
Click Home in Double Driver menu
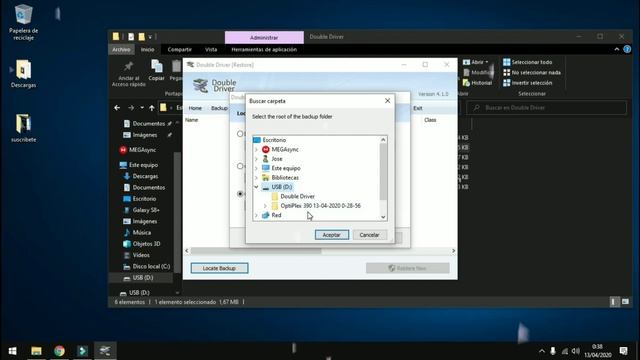[195, 108]
